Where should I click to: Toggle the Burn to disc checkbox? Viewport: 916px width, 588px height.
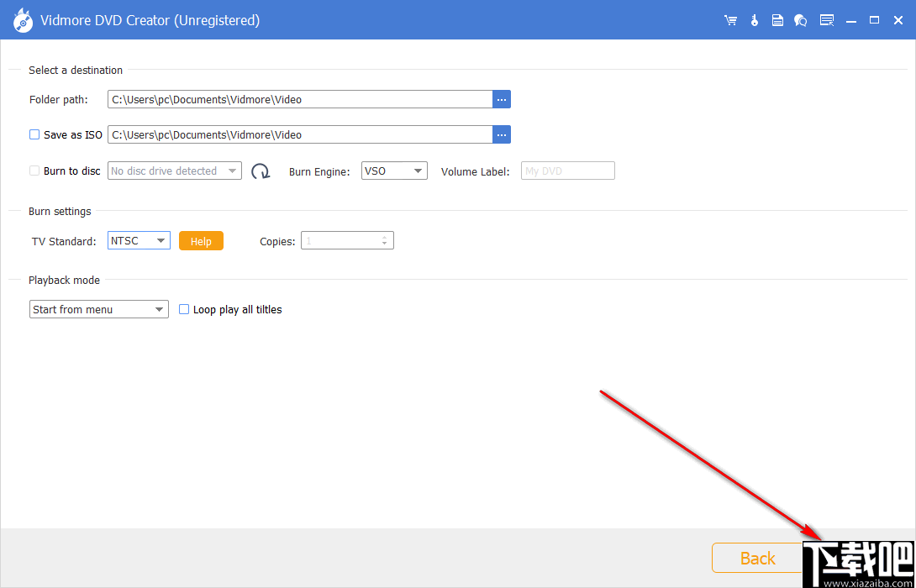(x=34, y=171)
